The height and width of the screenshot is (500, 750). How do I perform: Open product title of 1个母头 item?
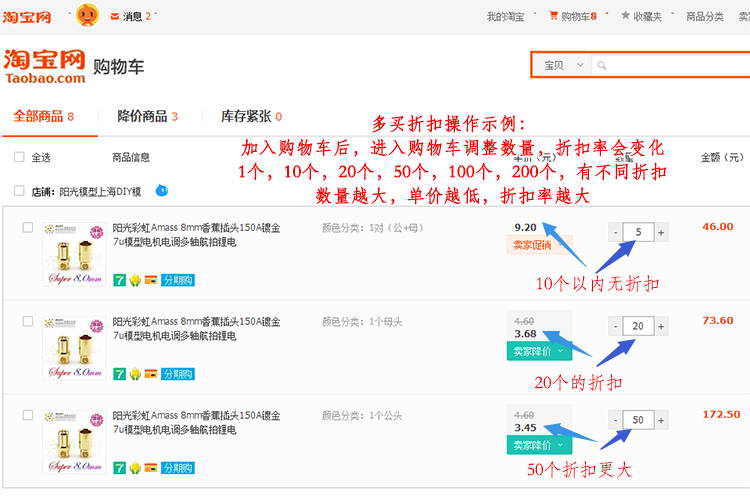[196, 328]
